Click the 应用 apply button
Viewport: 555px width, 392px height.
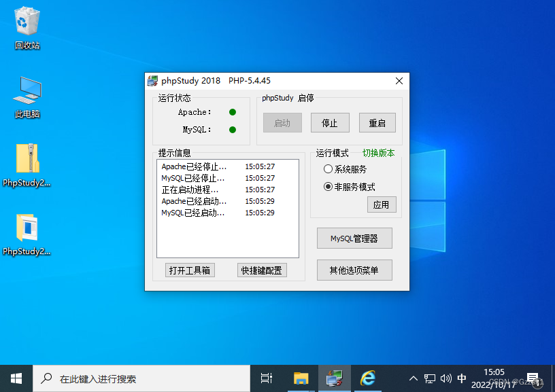382,204
